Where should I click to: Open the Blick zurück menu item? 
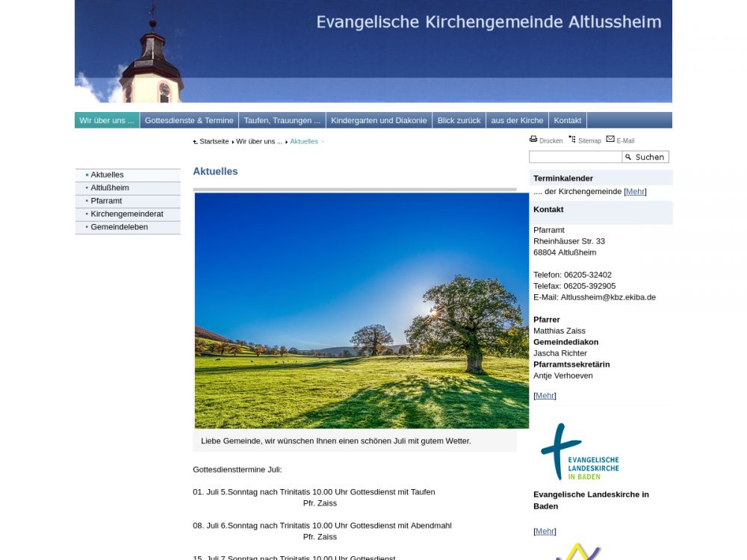[x=459, y=120]
